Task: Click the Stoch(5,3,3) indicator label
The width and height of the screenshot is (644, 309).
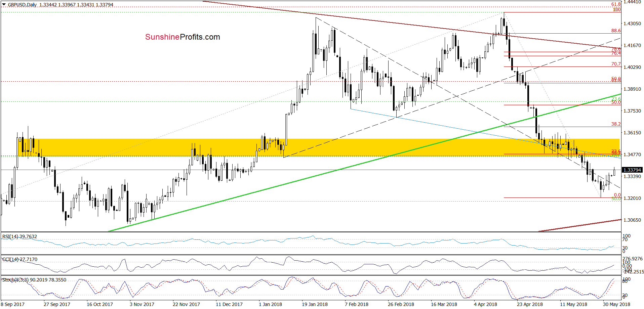Action: pos(34,280)
